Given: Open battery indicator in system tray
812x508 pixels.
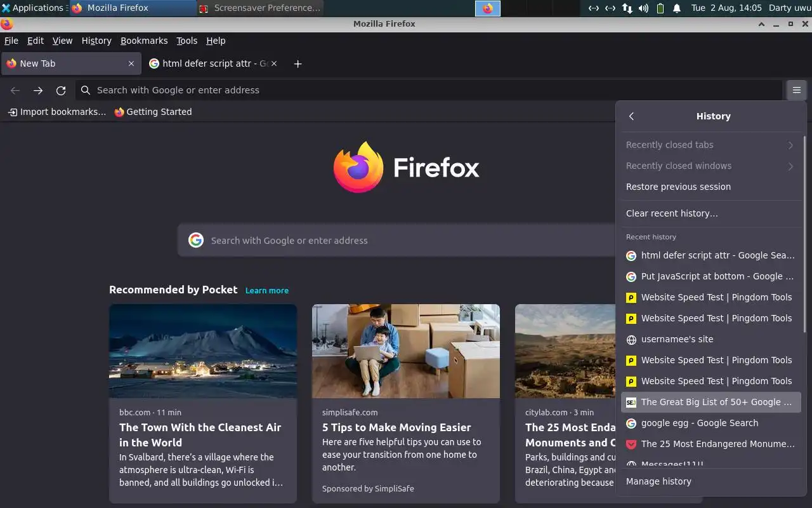Looking at the screenshot, I should (660, 8).
